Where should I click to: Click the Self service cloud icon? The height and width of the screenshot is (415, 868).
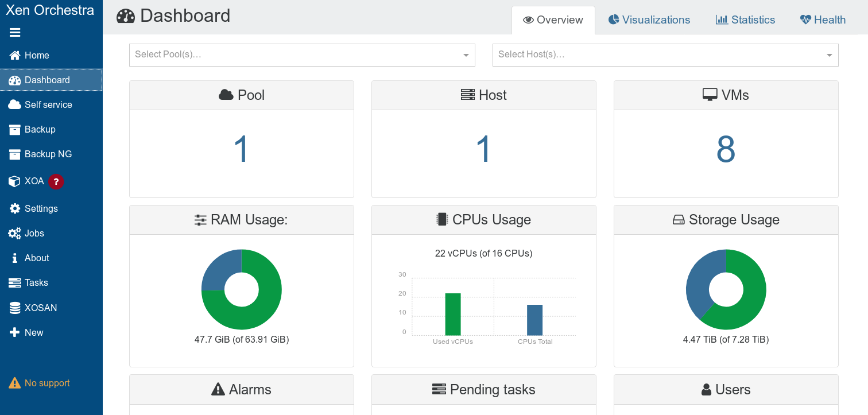click(15, 104)
